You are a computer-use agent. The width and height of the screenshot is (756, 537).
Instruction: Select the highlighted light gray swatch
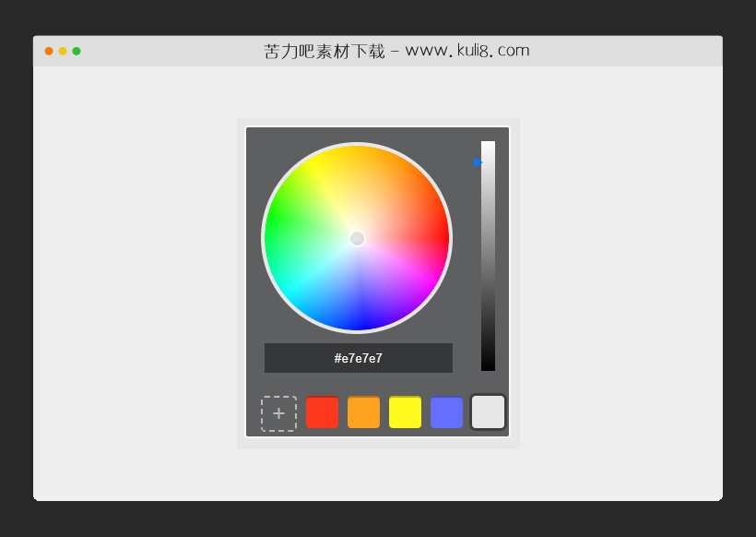click(488, 412)
